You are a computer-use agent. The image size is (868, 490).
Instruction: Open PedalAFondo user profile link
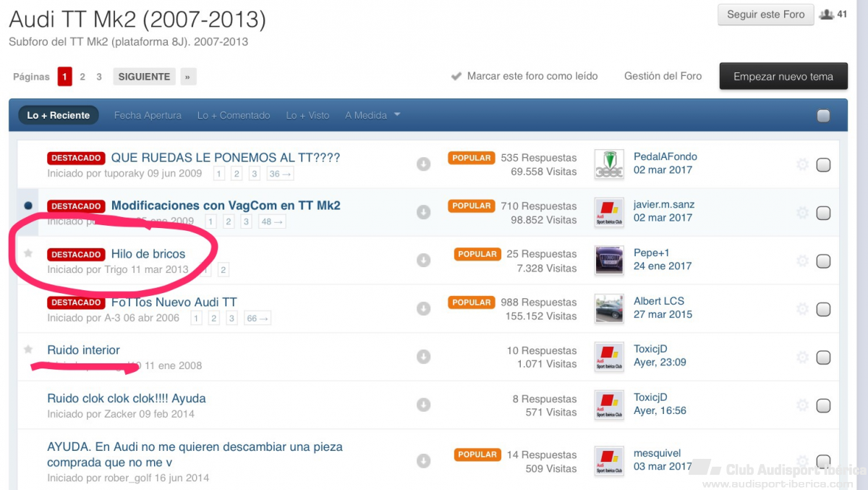pos(665,156)
